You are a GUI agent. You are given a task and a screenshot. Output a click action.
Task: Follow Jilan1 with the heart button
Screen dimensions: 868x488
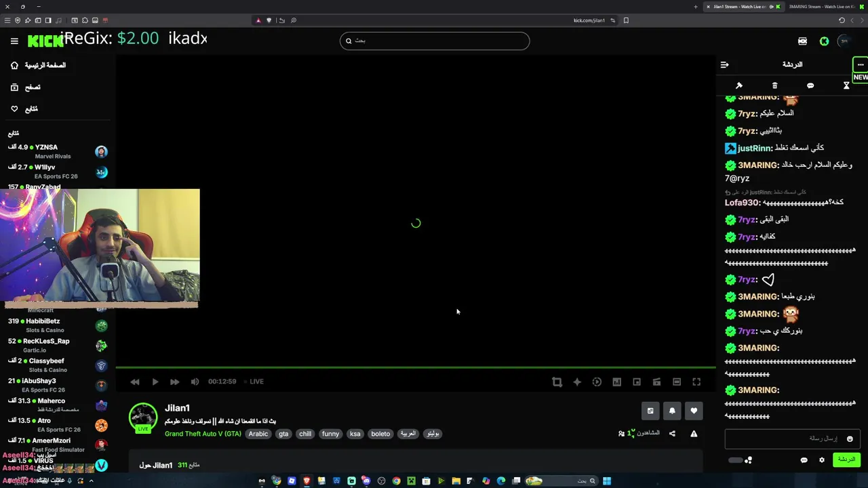pyautogui.click(x=694, y=411)
